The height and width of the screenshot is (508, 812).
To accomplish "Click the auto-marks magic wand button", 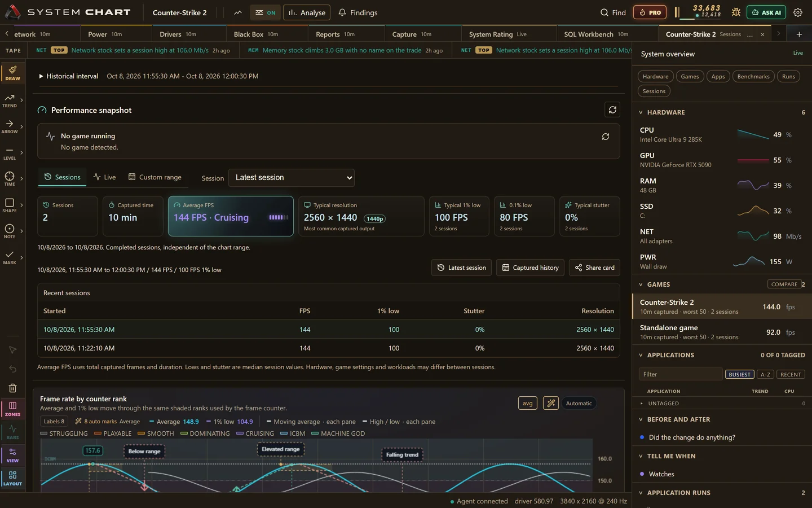I will coord(550,403).
